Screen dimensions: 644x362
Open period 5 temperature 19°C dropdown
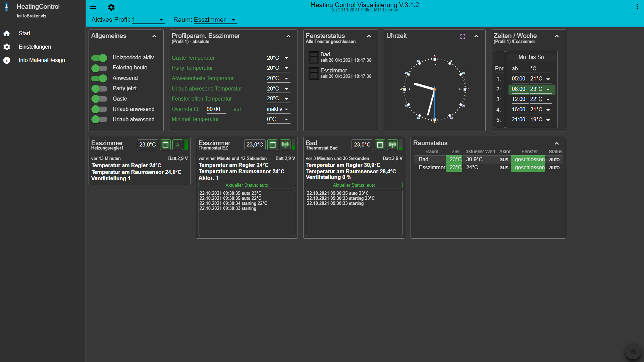pos(541,120)
